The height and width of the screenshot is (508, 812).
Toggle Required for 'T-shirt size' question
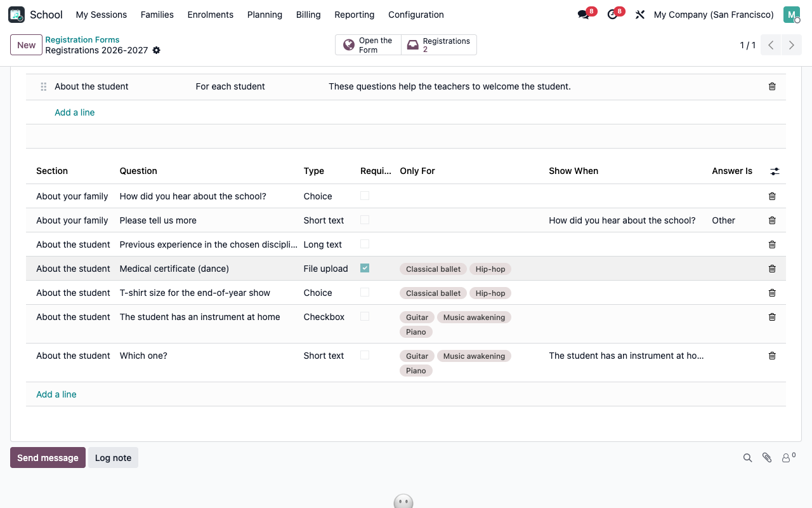pos(365,292)
